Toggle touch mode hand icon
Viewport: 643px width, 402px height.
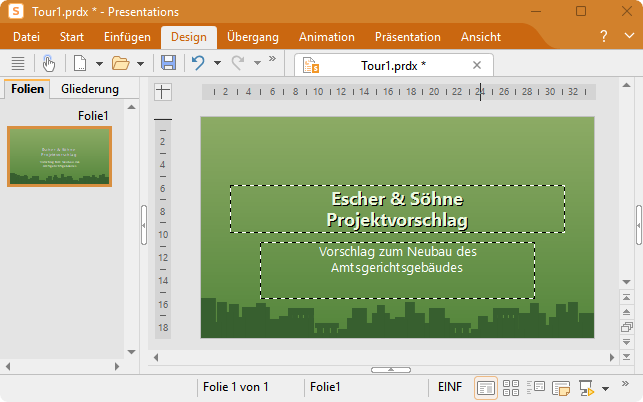coord(49,63)
